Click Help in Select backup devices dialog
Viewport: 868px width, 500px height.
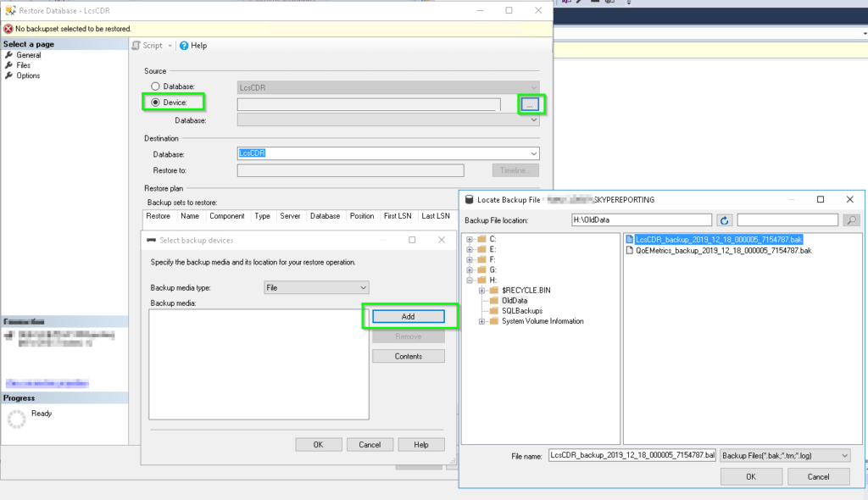(x=421, y=445)
